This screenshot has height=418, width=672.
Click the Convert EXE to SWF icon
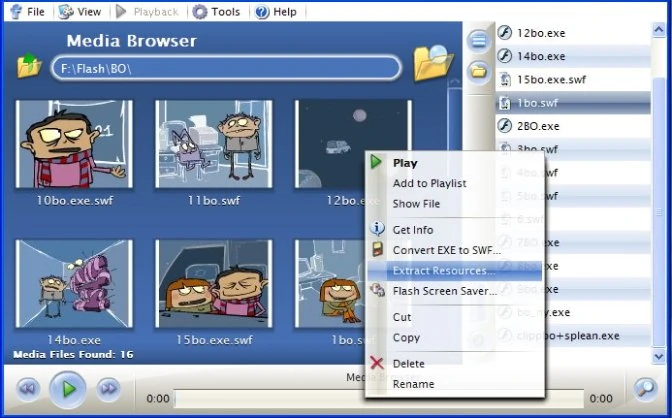pyautogui.click(x=377, y=249)
